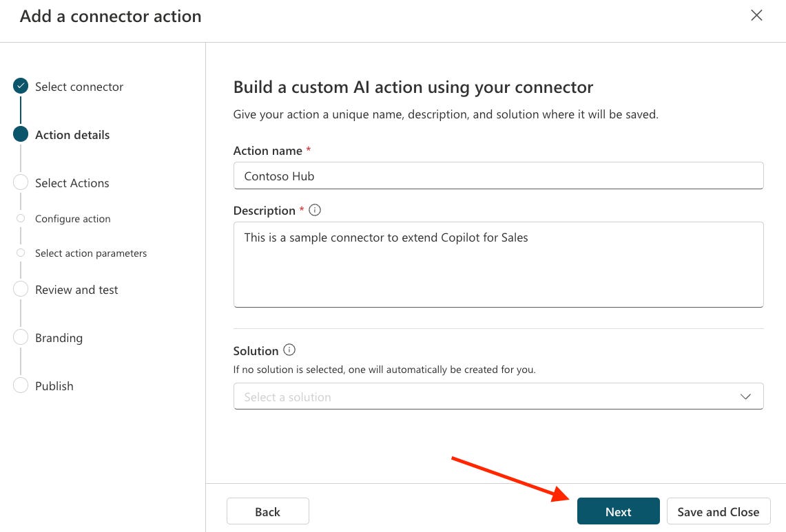Click the Description text area
Viewport: 786px width, 532px height.
[498, 264]
